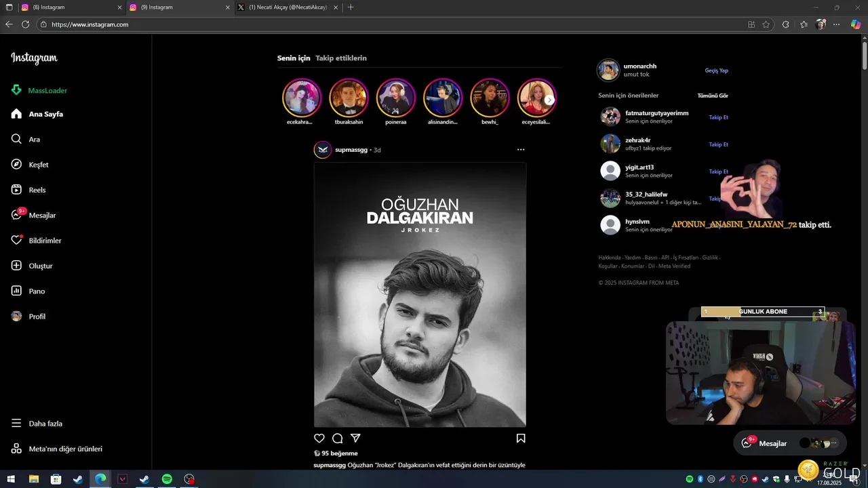Open Edge settings and more menu
This screenshot has height=488, width=868.
pyautogui.click(x=837, y=24)
